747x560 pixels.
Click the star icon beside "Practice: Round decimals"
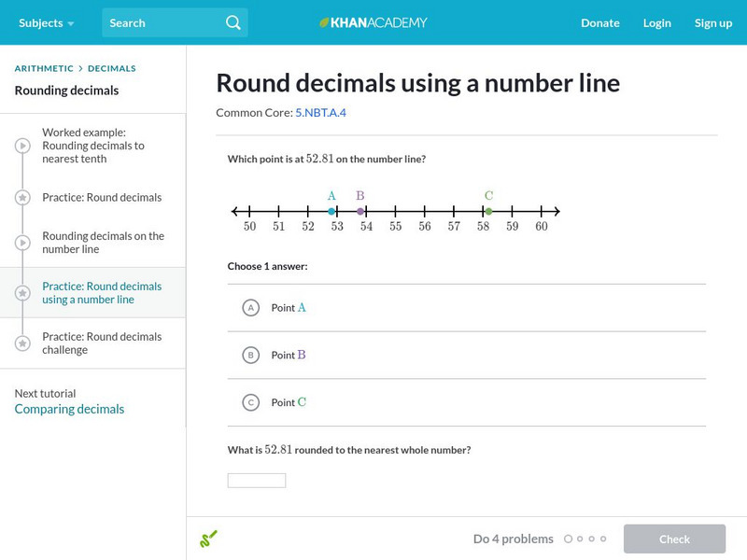[21, 197]
